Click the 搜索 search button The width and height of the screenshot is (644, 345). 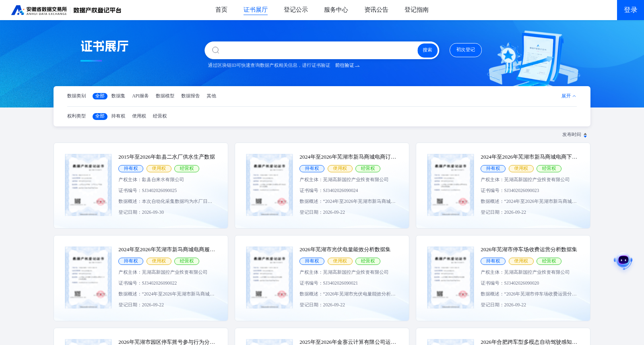[x=427, y=50]
